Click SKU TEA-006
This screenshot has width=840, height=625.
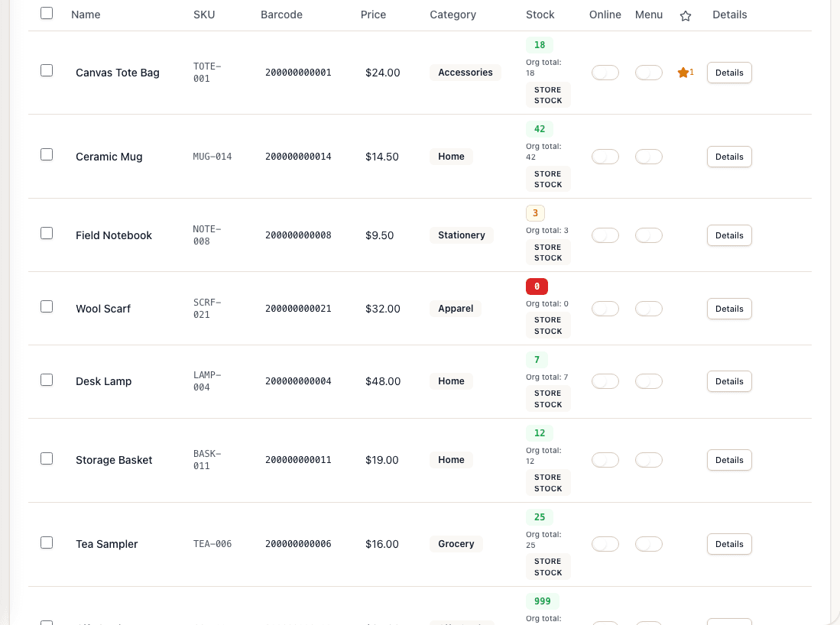(212, 544)
